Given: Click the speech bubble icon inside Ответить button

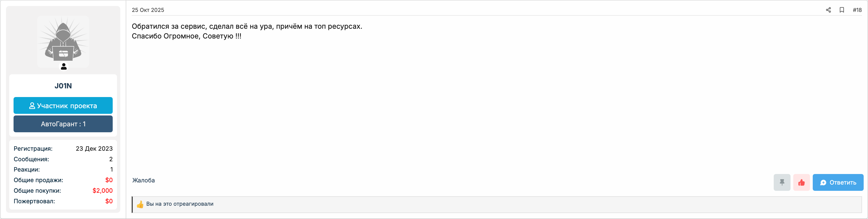Looking at the screenshot, I should click(823, 182).
